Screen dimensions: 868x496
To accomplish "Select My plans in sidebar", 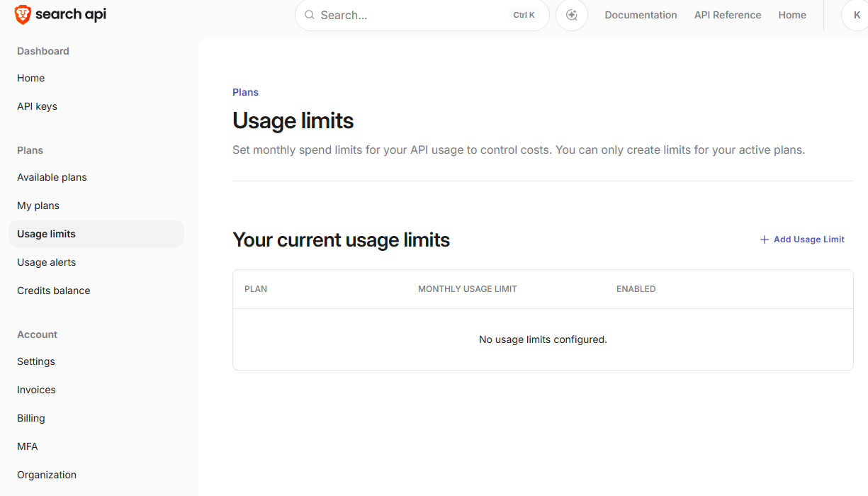I will tap(38, 205).
